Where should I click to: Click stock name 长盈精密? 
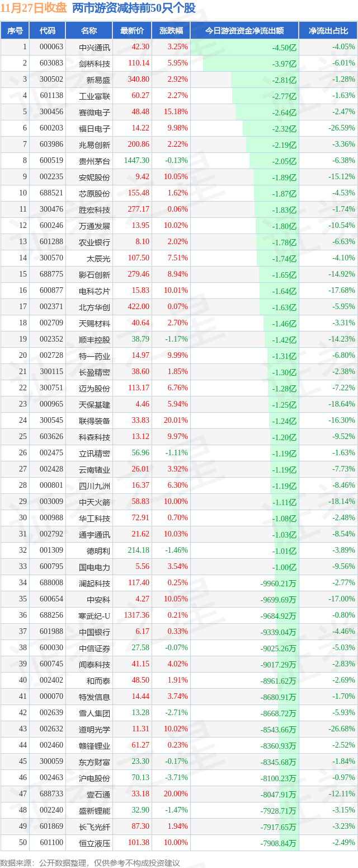click(x=95, y=372)
